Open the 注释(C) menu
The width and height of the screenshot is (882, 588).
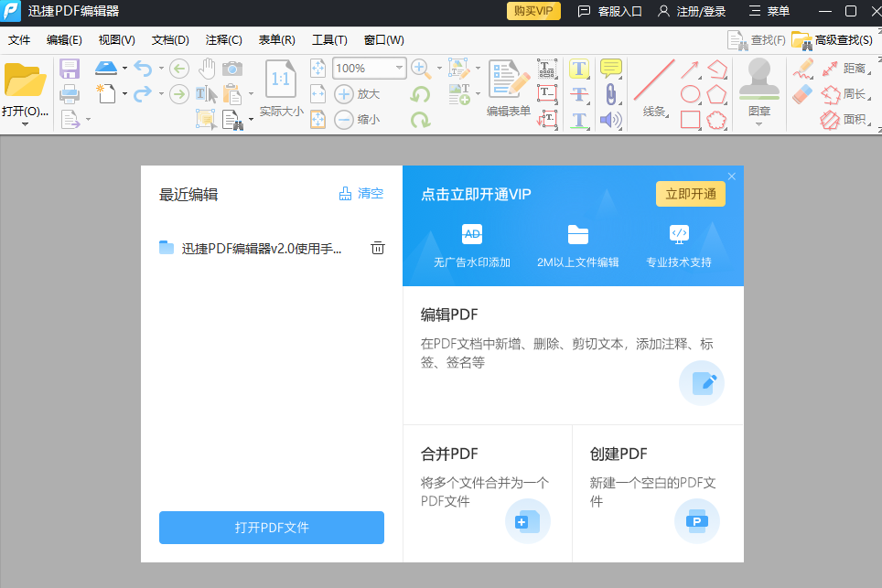[222, 39]
